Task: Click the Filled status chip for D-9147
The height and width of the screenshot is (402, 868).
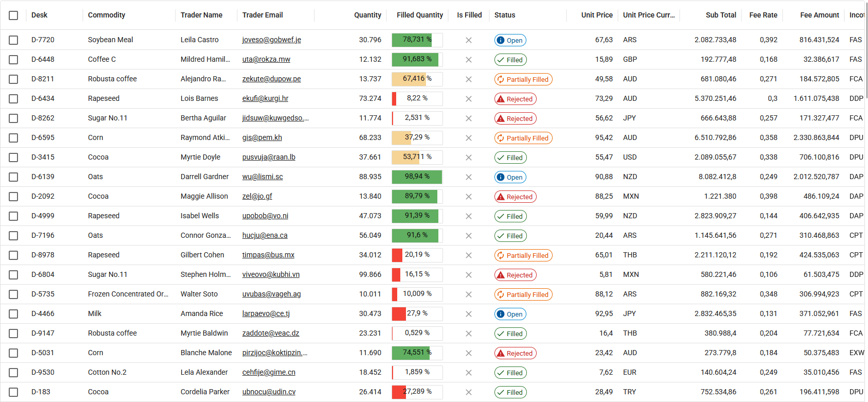Action: pos(510,334)
